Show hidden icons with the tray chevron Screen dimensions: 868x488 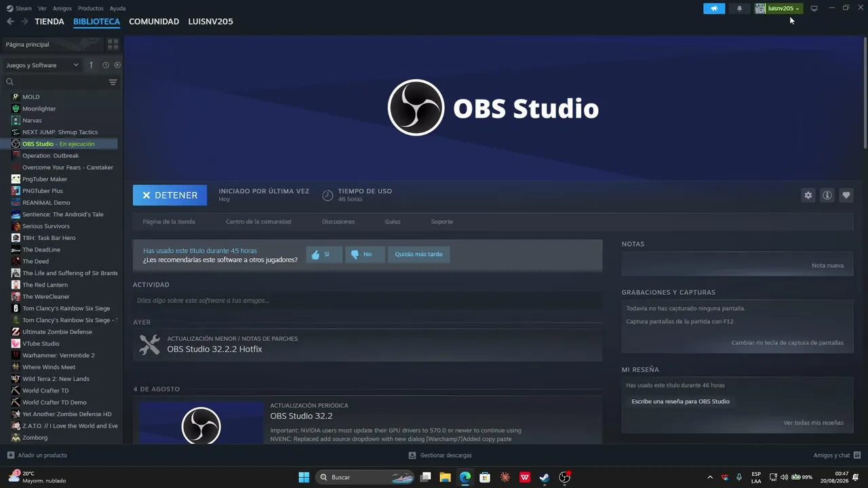point(710,477)
